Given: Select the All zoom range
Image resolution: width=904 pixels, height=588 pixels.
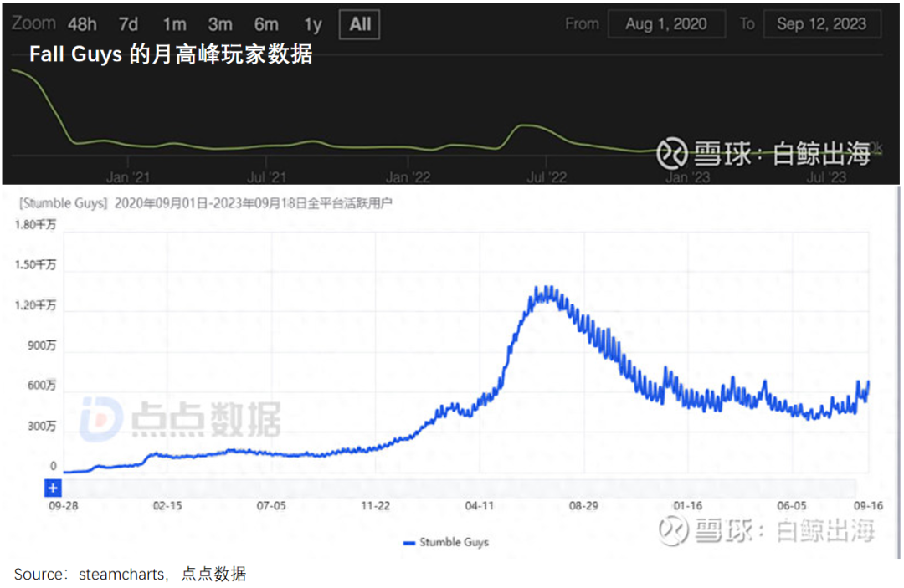Looking at the screenshot, I should click(x=360, y=24).
